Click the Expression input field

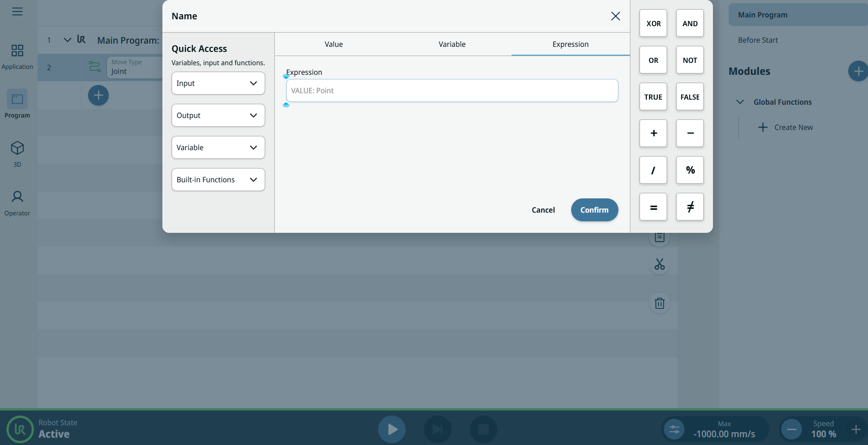452,90
